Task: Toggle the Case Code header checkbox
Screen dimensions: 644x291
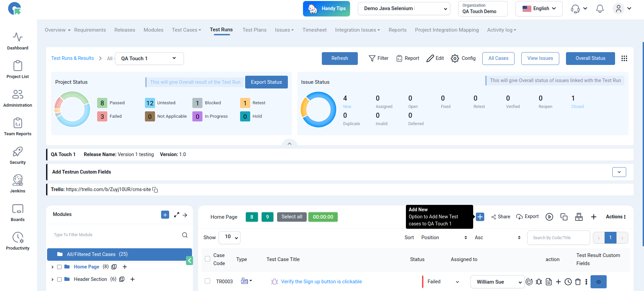Action: pyautogui.click(x=207, y=259)
